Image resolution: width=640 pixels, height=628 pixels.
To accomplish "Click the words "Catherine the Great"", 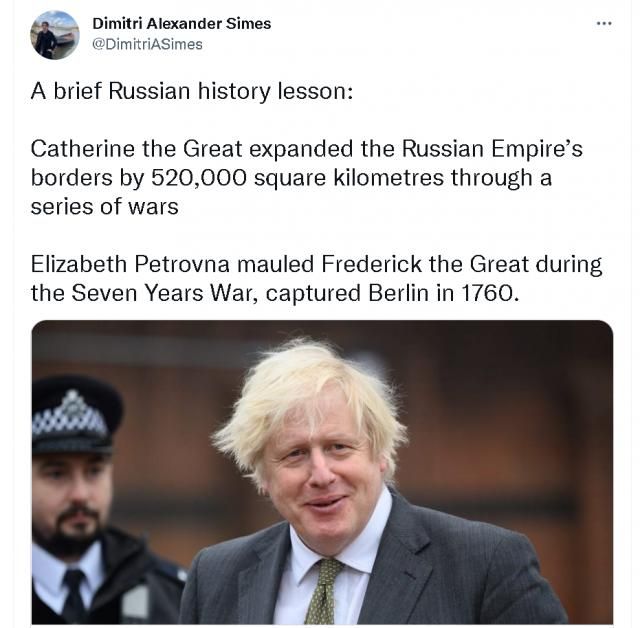I will click(x=137, y=149).
